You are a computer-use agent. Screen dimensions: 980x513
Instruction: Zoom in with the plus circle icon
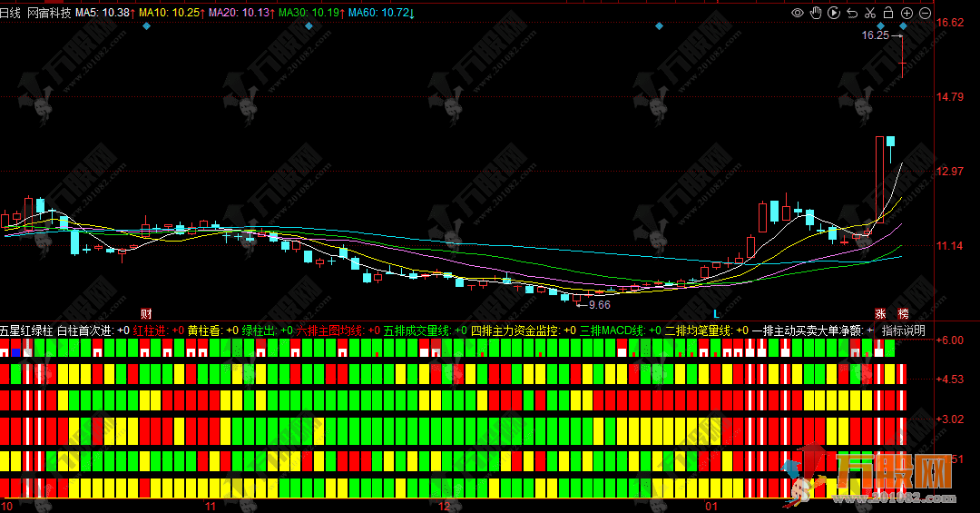[906, 13]
